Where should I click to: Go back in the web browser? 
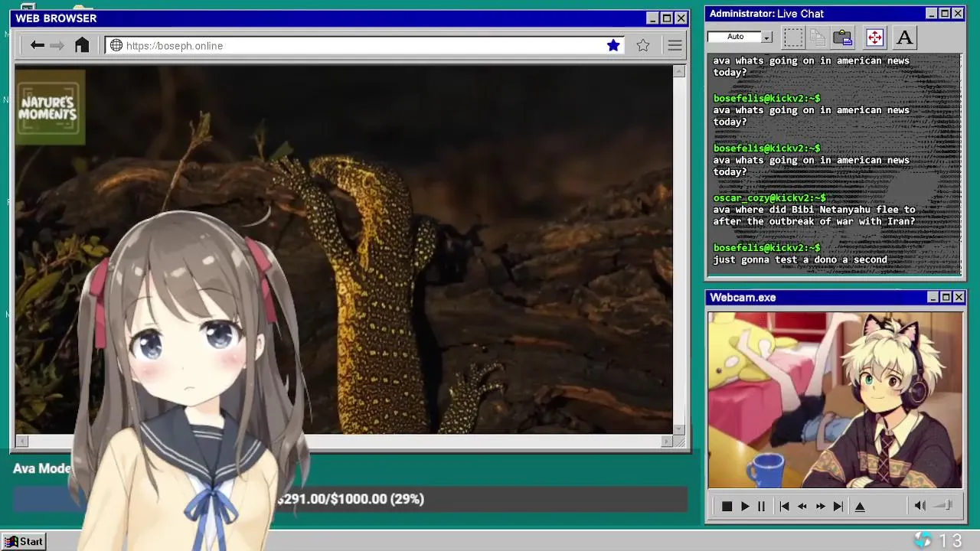pyautogui.click(x=37, y=45)
